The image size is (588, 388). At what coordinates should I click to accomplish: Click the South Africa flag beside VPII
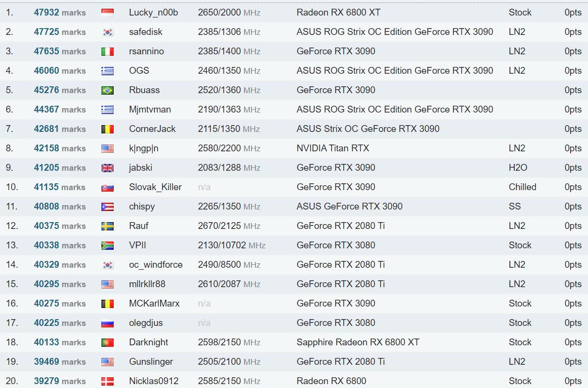[107, 245]
